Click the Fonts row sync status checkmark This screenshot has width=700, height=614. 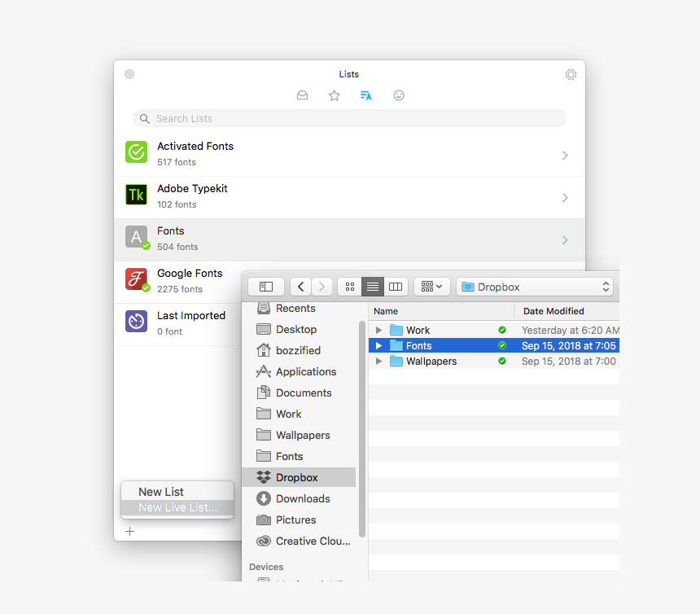click(x=502, y=345)
